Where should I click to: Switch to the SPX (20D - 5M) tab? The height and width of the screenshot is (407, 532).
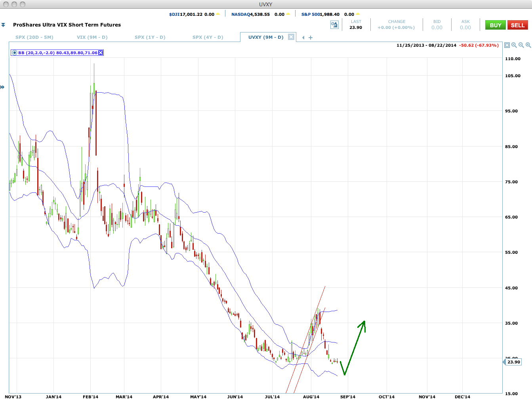(x=34, y=37)
